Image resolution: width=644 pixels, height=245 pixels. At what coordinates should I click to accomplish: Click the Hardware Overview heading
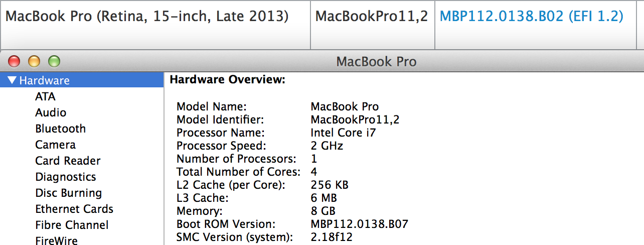227,79
